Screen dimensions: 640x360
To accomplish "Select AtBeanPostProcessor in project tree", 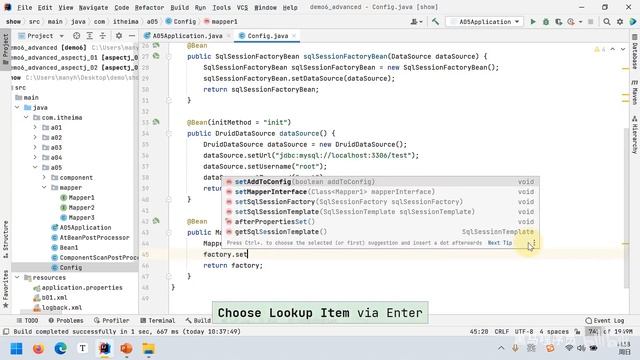I will coord(94,238).
